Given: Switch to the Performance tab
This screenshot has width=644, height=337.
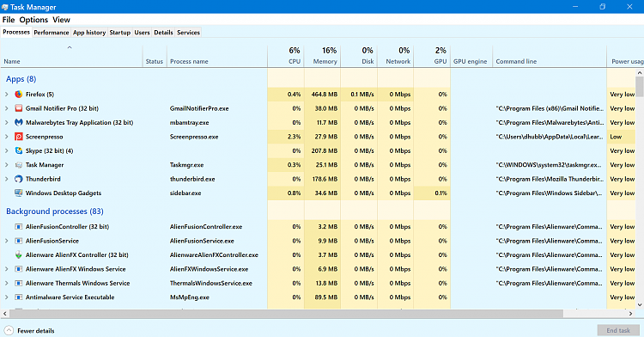Looking at the screenshot, I should tap(52, 33).
